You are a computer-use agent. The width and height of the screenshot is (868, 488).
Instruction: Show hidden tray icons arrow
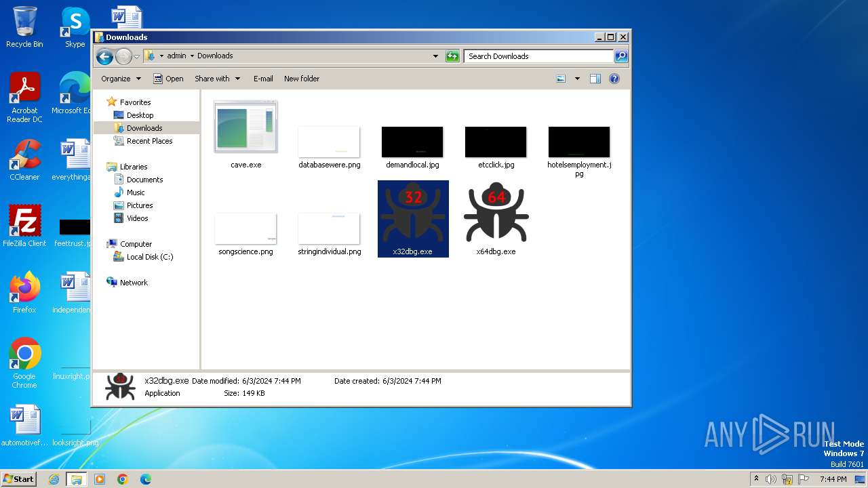coord(756,479)
